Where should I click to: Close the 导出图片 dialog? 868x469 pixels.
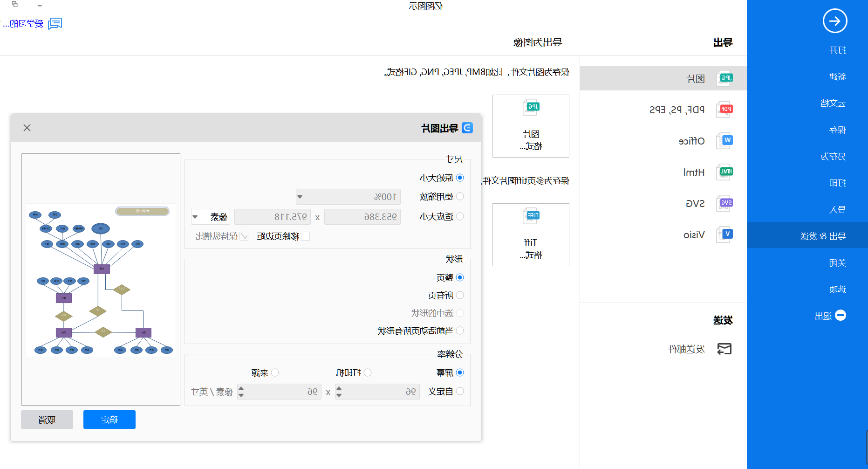27,128
